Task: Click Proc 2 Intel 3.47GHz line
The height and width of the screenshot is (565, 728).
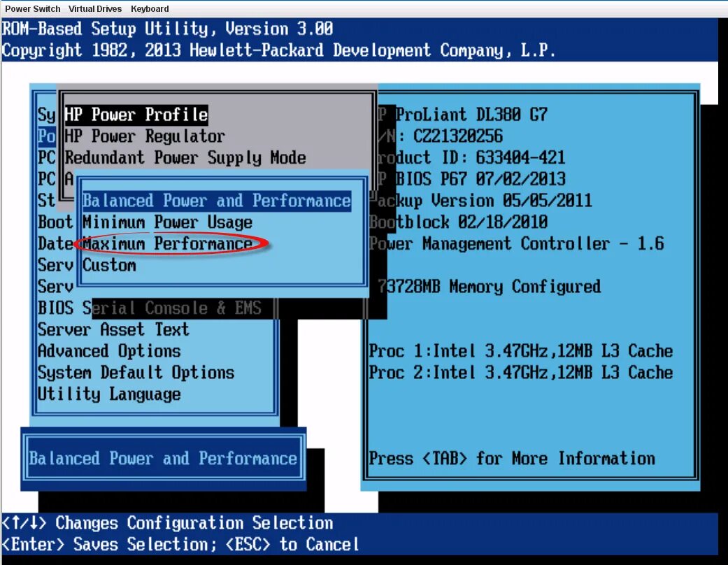Action: (520, 373)
